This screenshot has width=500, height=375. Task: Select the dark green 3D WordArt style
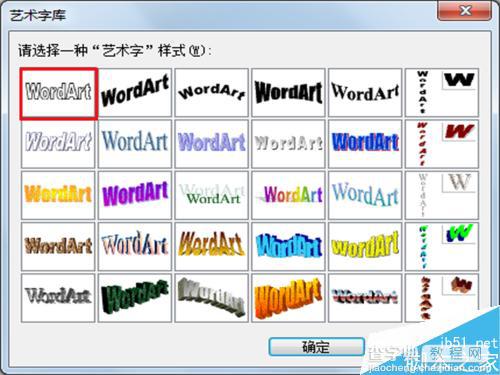pyautogui.click(x=135, y=298)
